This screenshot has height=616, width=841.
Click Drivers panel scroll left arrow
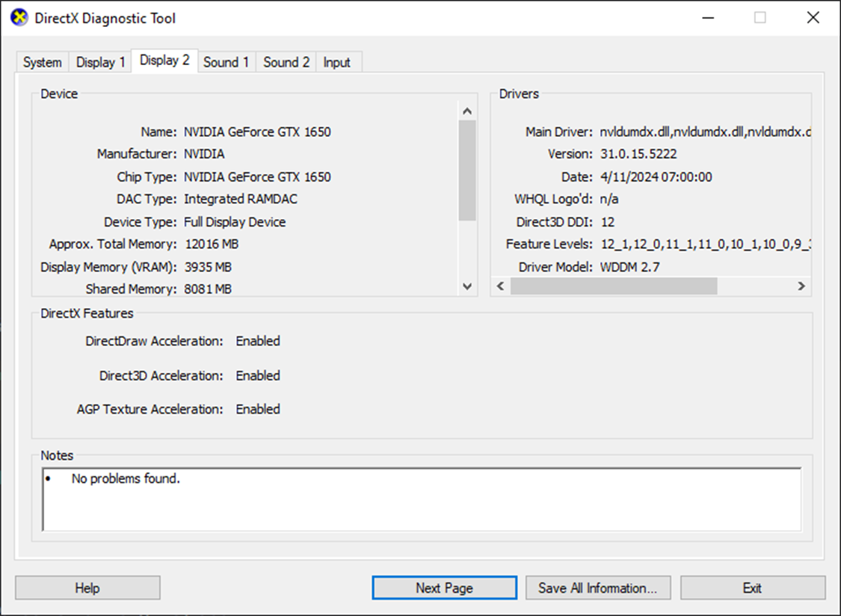tap(500, 286)
